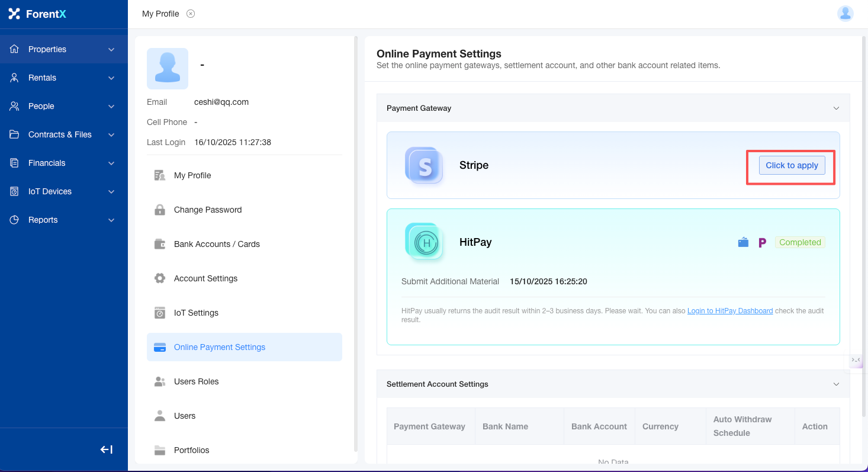This screenshot has width=868, height=472.
Task: Expand the Properties sidebar menu
Action: (x=63, y=49)
